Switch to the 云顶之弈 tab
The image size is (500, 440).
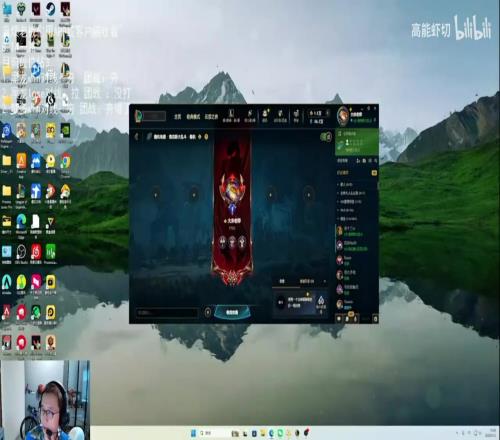(211, 116)
